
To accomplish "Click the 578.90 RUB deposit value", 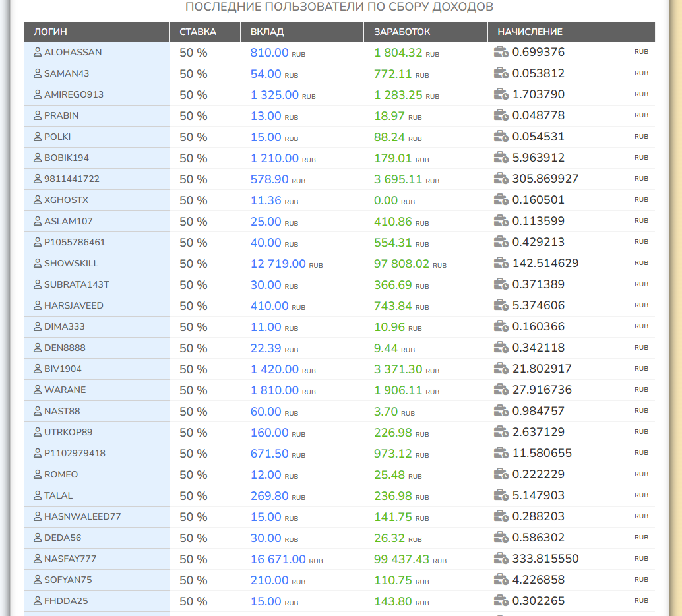I will coord(278,179).
